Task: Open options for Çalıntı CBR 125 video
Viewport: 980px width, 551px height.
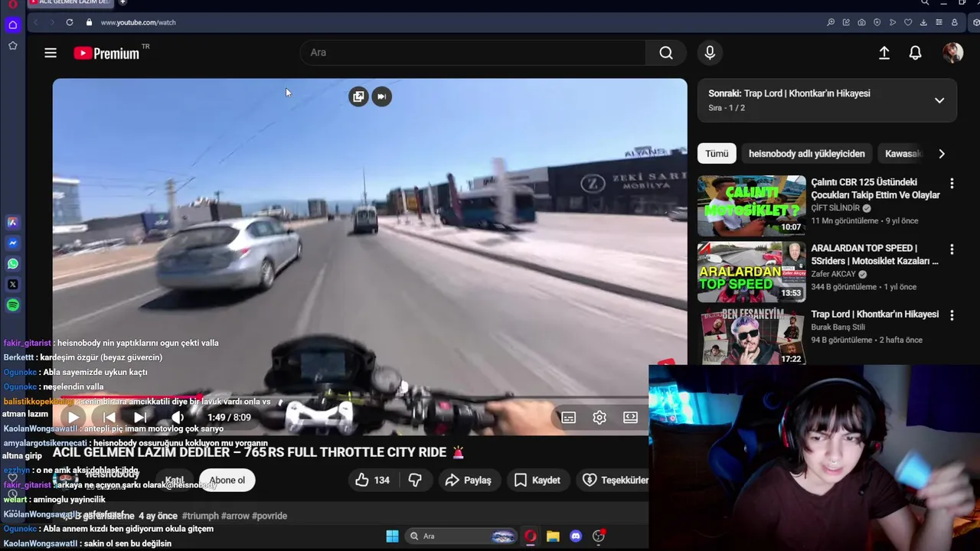Action: click(952, 184)
